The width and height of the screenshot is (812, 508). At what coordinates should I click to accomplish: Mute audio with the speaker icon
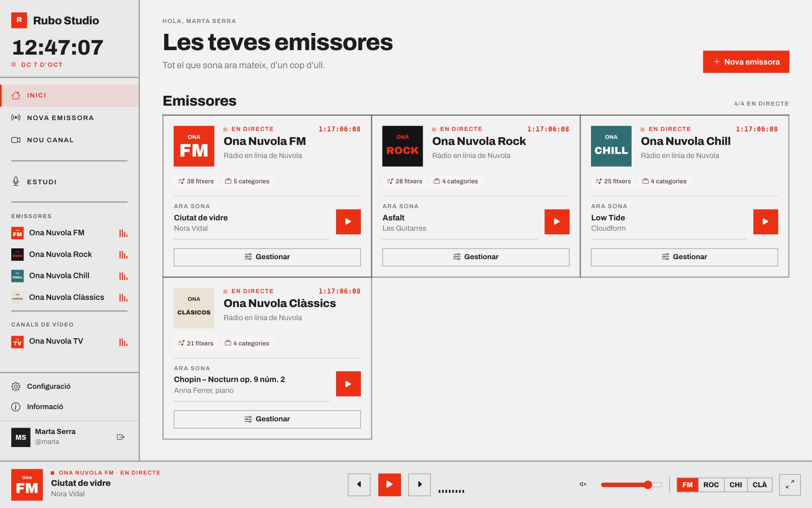pos(583,484)
